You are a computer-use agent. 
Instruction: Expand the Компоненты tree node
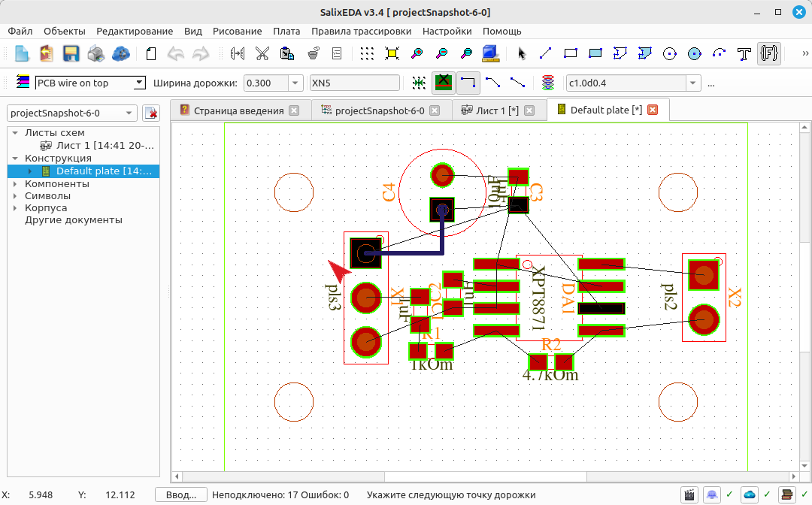click(15, 183)
